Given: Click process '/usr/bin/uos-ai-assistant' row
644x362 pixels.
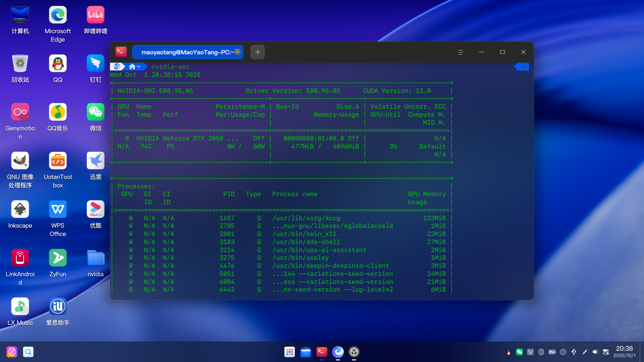Looking at the screenshot, I should (282, 250).
